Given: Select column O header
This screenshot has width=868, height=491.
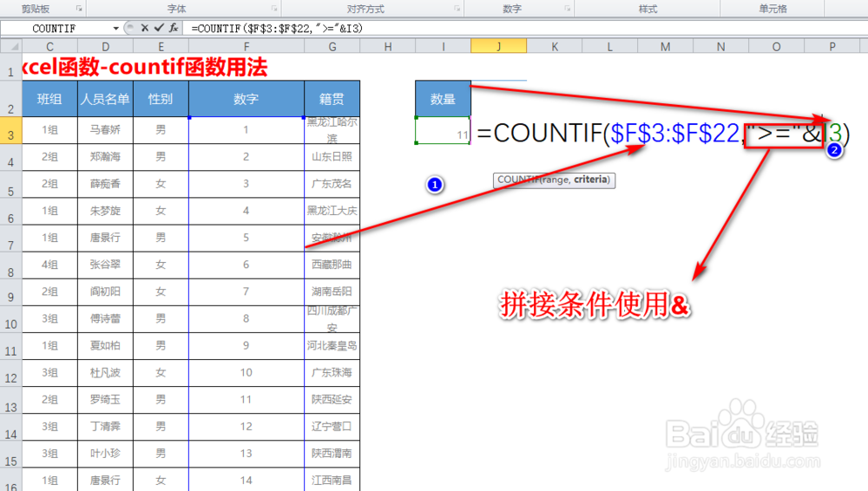Looking at the screenshot, I should pos(776,47).
